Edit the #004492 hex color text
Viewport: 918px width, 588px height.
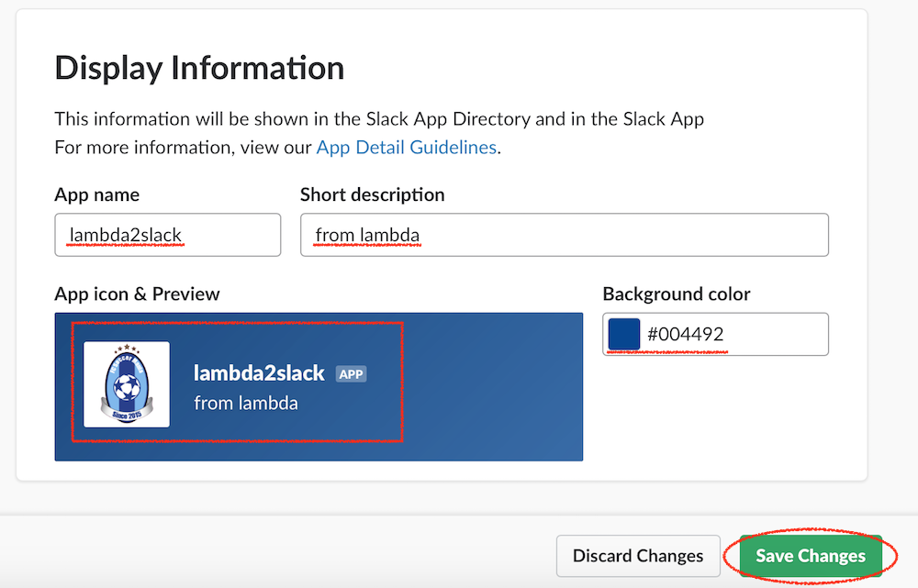686,335
